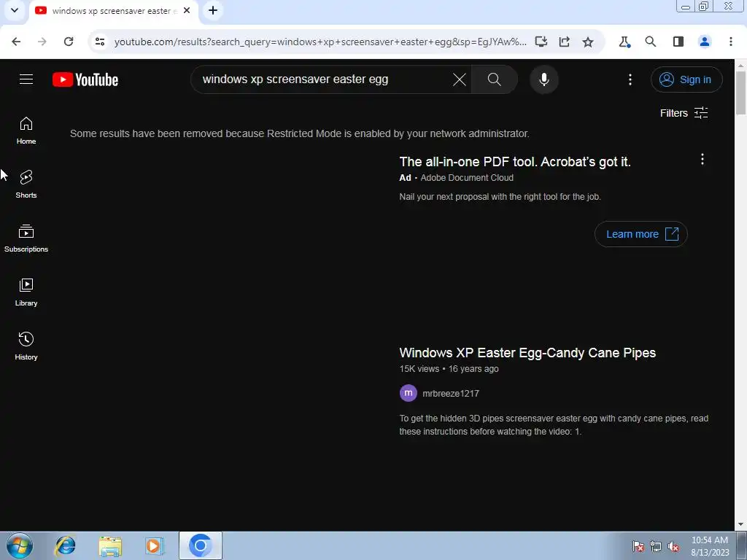Click the scrollbar down arrow
Viewport: 747px width, 560px height.
click(741, 524)
